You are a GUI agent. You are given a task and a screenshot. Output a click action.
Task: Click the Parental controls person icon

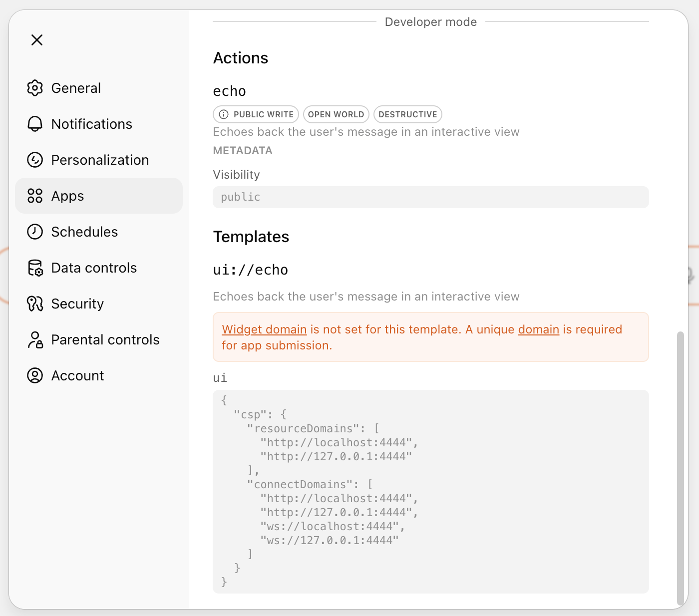click(35, 339)
